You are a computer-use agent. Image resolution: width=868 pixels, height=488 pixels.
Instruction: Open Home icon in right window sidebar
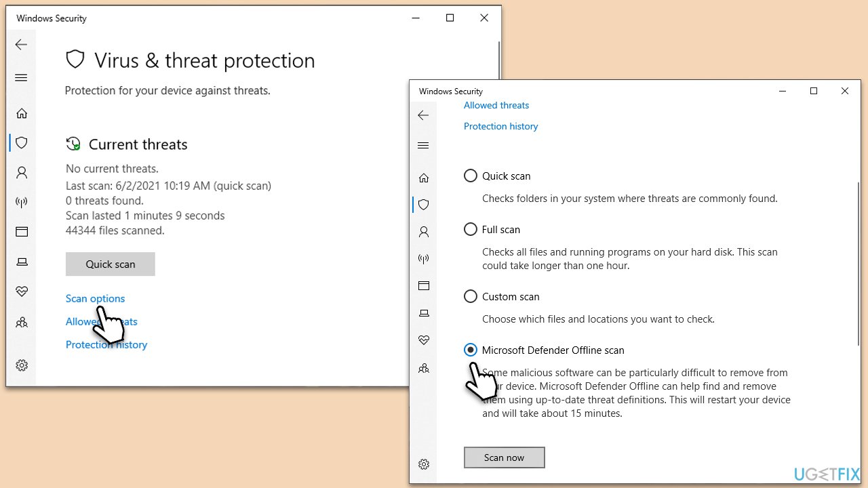point(424,178)
